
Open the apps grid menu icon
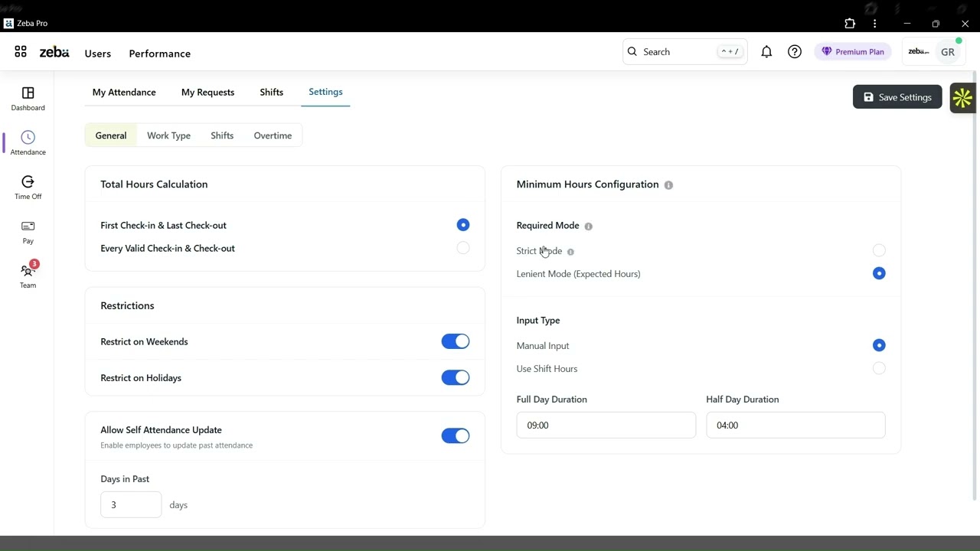[21, 52]
